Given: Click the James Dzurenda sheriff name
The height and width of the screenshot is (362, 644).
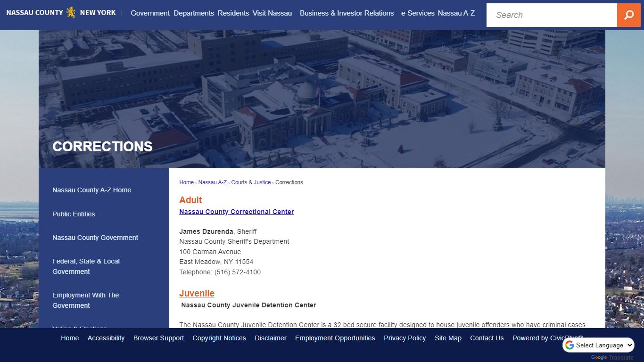Looking at the screenshot, I should (x=206, y=231).
